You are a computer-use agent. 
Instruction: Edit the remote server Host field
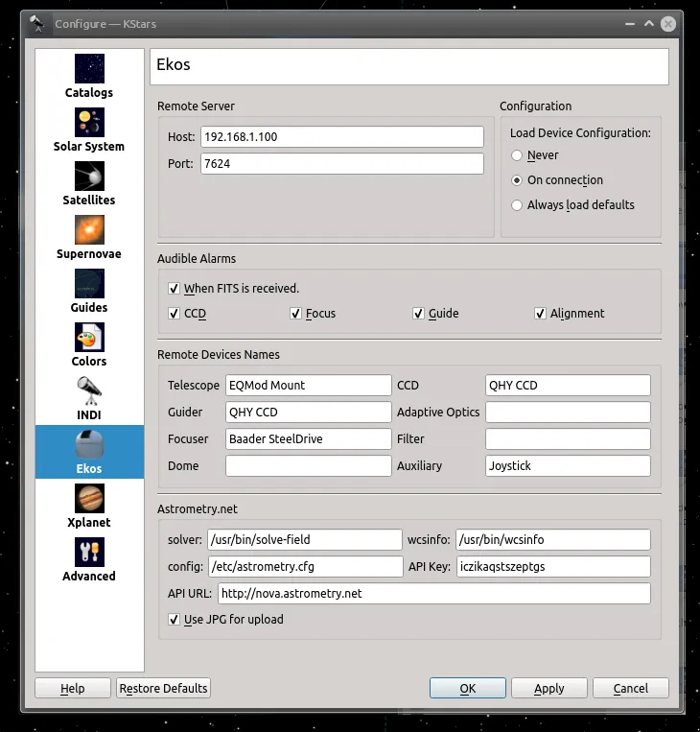pos(342,137)
